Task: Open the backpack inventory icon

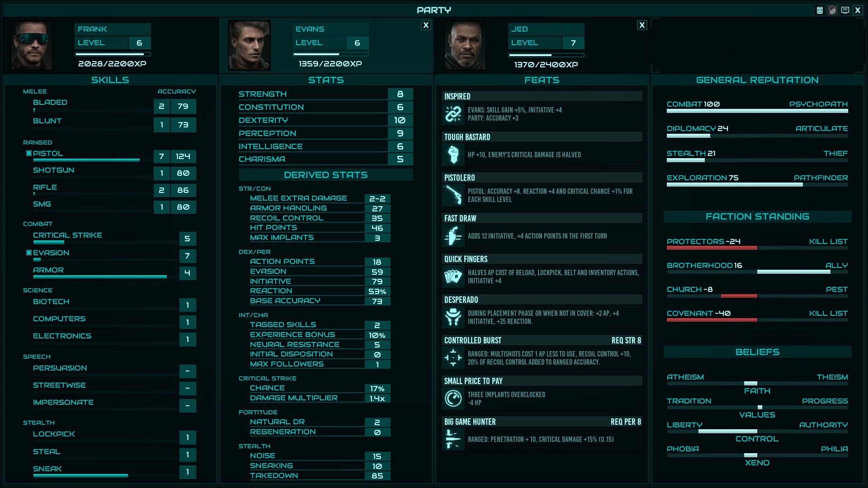Action: point(820,10)
